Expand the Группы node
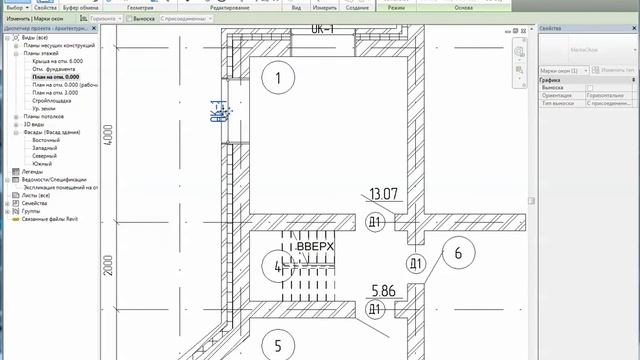Screen dimensions: 640x360 click(x=7, y=211)
